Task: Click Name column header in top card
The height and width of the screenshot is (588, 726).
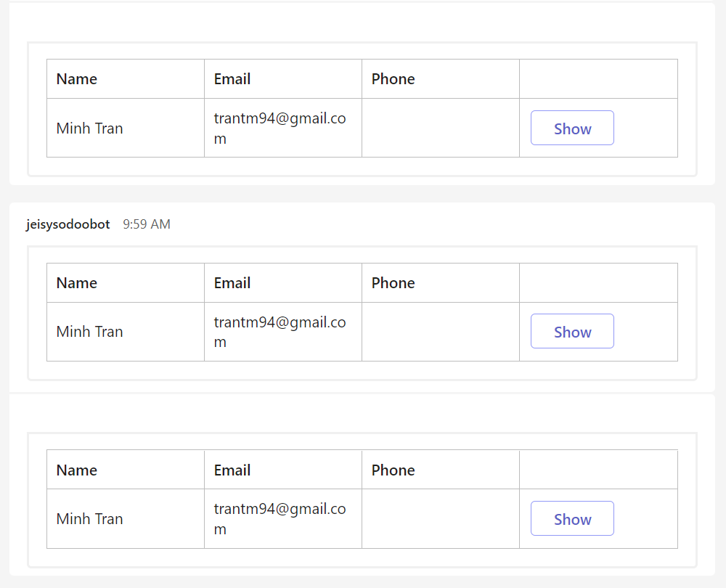Action: point(77,79)
